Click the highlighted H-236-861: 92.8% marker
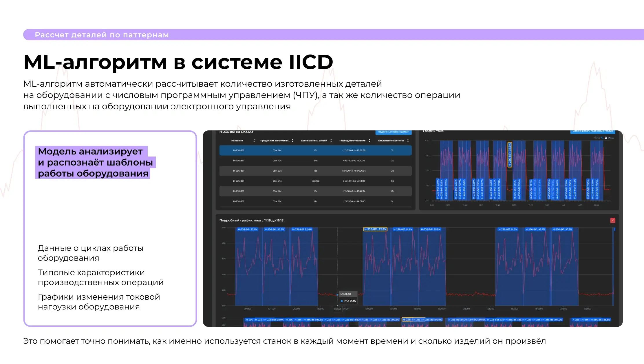This screenshot has width=644, height=364. [x=510, y=155]
